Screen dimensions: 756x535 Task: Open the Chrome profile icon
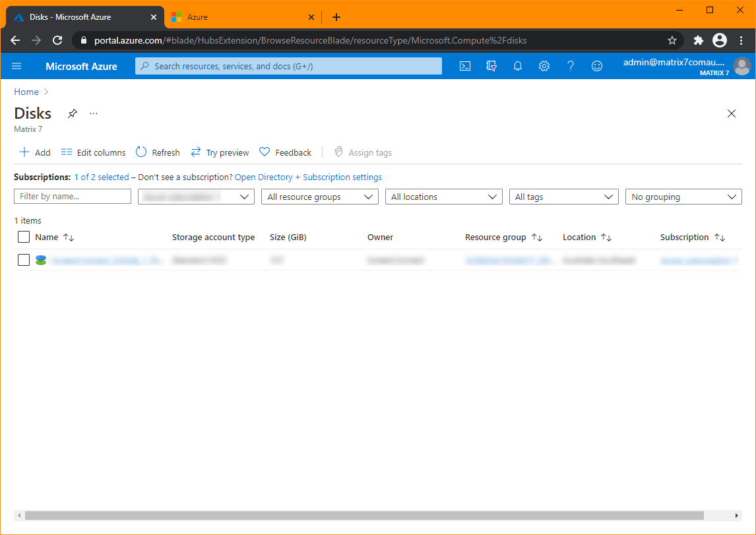[719, 40]
